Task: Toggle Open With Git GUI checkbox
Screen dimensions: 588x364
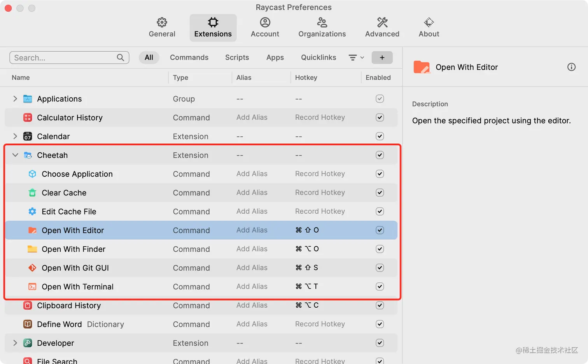Action: (x=380, y=268)
